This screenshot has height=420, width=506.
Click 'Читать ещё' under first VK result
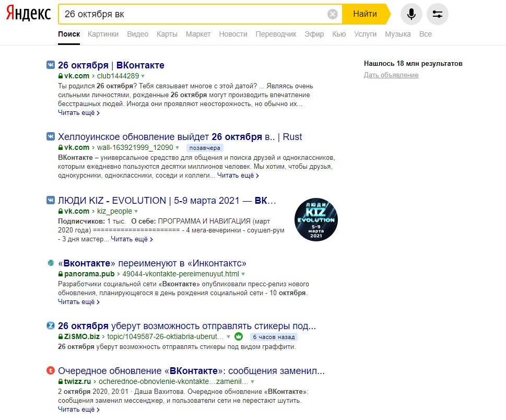point(79,113)
